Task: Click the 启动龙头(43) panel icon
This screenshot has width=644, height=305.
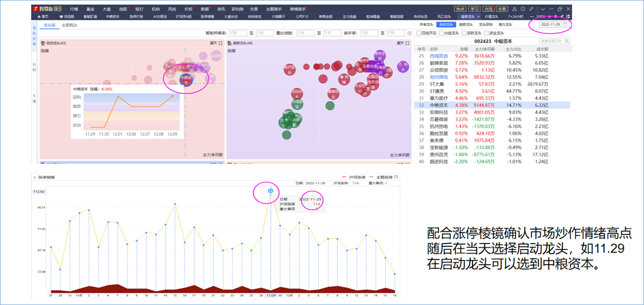Action: [x=43, y=43]
